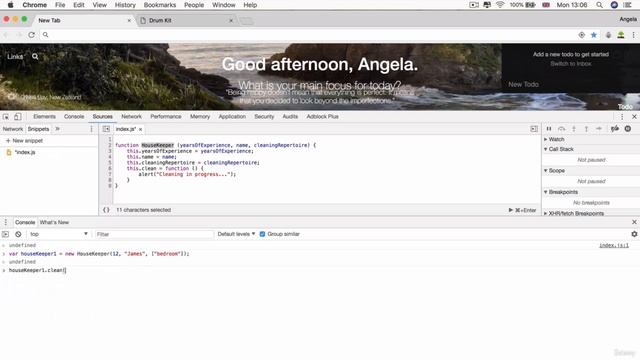Screen dimensions: 640x360
Task: Open more options in Snippets navigator
Action: point(91,129)
